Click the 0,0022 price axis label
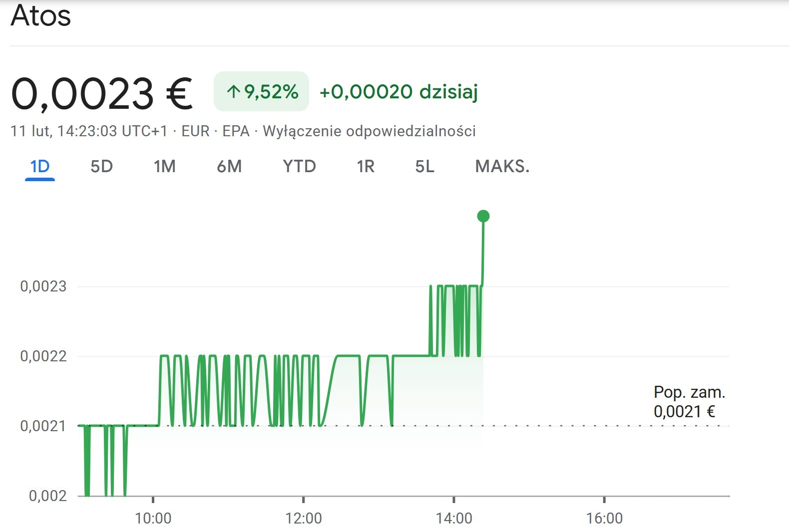Viewport: 789px width, 532px height. [x=43, y=356]
